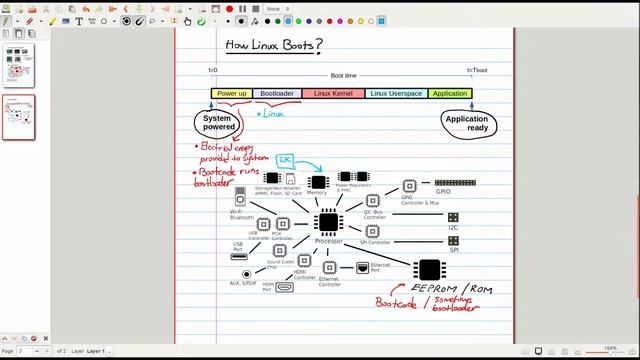This screenshot has width=640, height=360.
Task: Open the Pen tool options dropdown
Action: click(17, 21)
